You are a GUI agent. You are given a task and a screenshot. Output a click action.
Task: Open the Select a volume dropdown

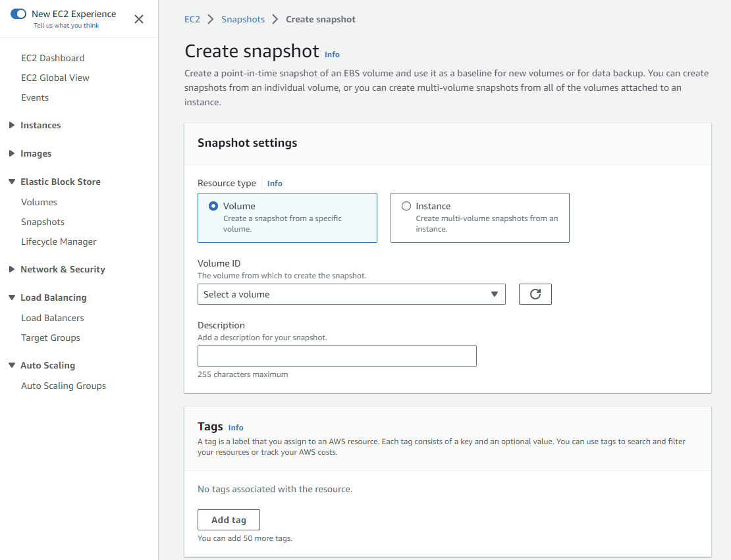click(352, 294)
